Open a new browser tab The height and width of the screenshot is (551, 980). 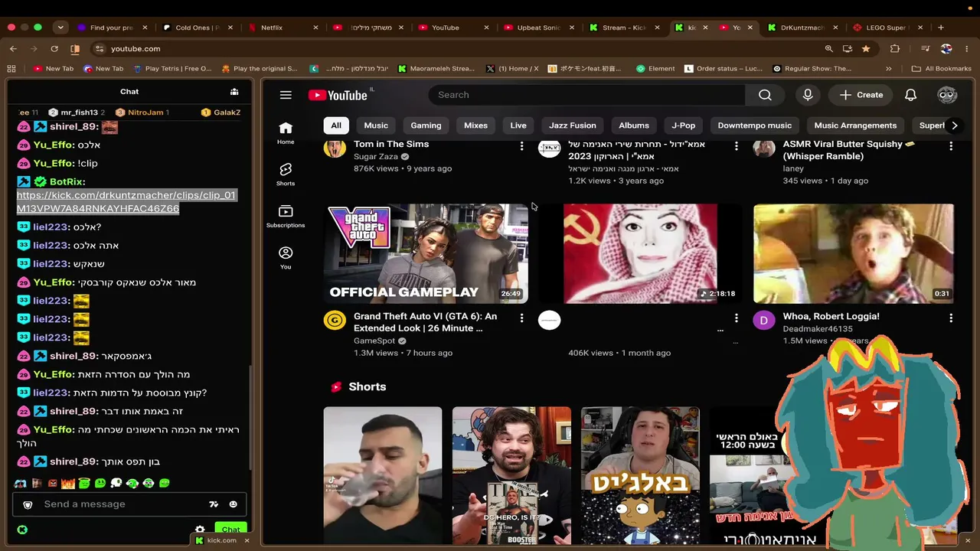pos(941,28)
